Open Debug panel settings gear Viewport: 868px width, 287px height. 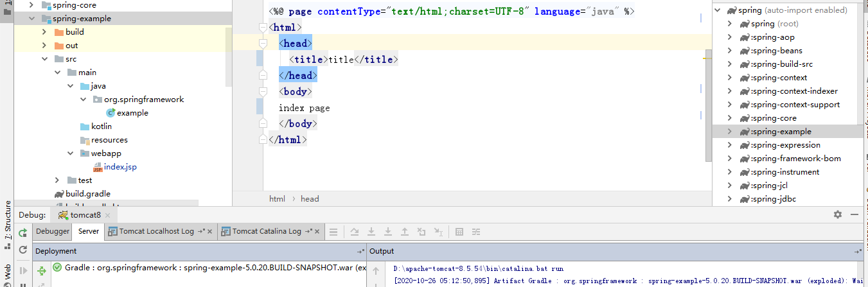(837, 214)
